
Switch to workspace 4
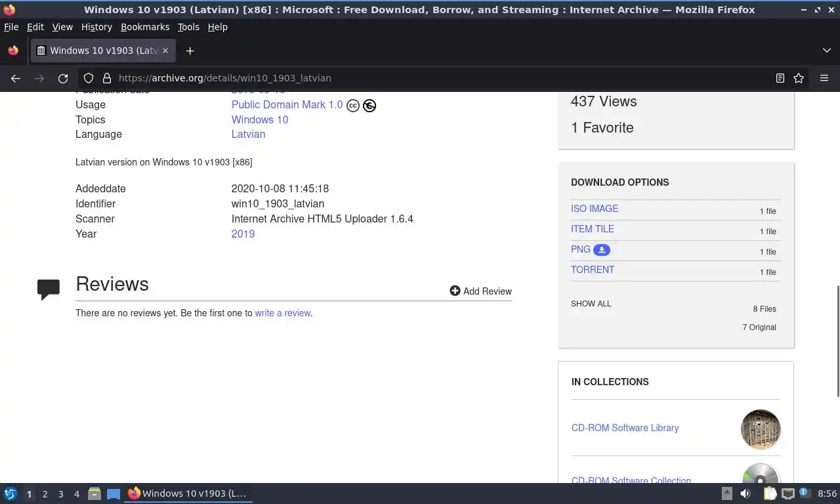click(76, 493)
